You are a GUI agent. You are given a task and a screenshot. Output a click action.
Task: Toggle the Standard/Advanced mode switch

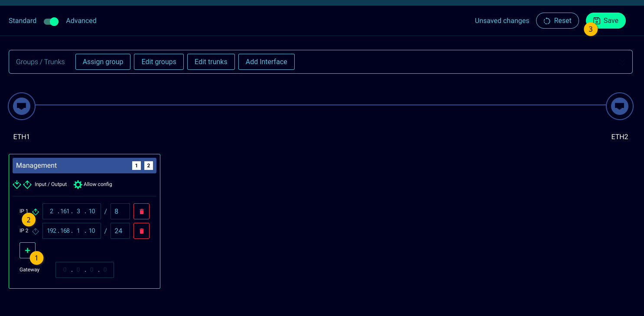point(51,21)
